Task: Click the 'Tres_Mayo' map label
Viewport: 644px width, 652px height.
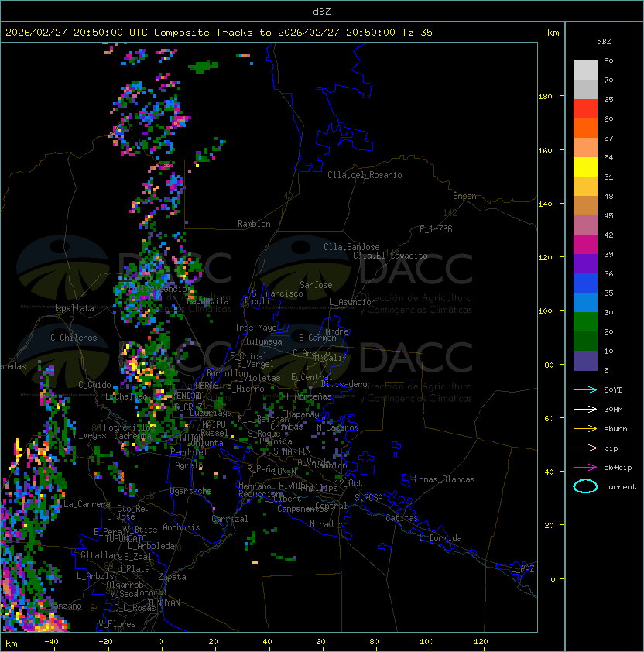Action: tap(255, 328)
